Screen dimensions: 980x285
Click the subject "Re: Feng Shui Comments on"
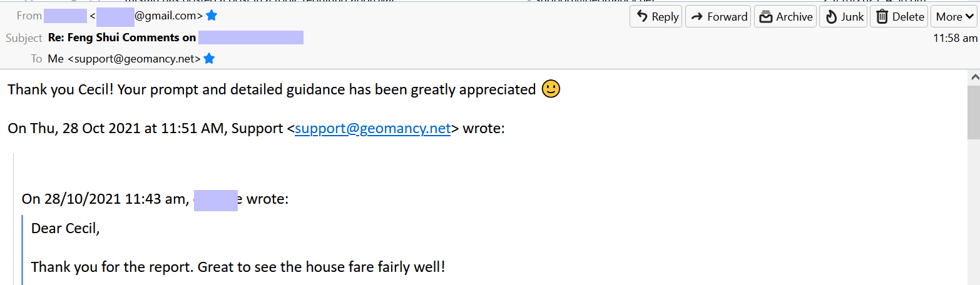click(122, 37)
